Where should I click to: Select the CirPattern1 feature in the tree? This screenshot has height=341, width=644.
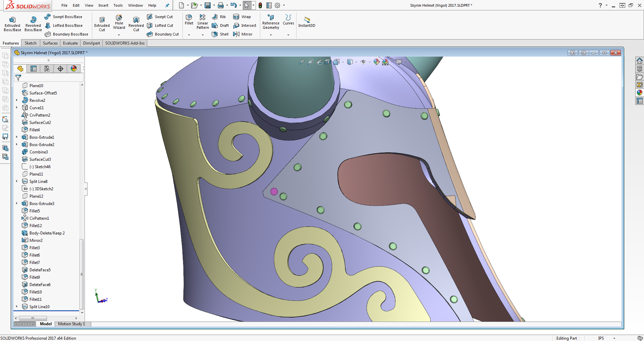(35, 218)
